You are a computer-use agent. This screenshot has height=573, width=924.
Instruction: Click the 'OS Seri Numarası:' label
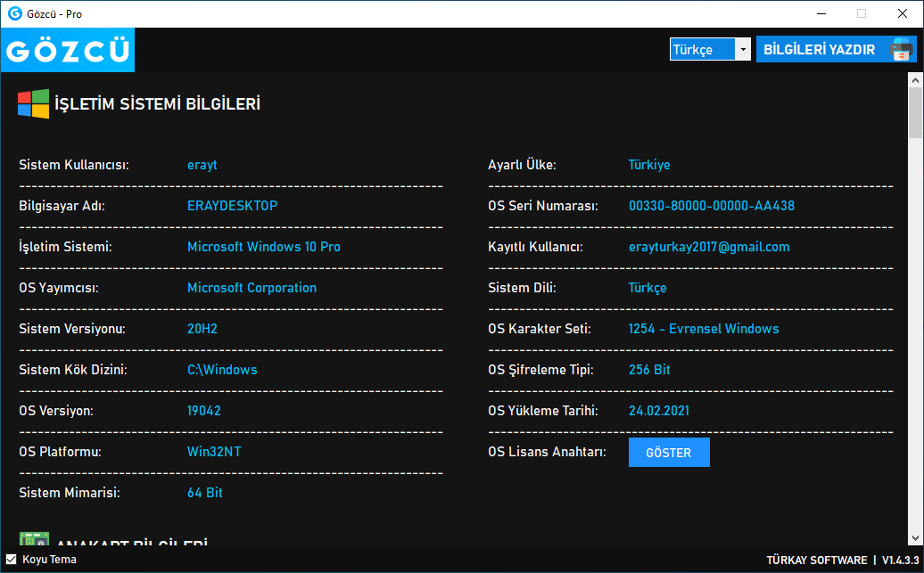pos(543,206)
